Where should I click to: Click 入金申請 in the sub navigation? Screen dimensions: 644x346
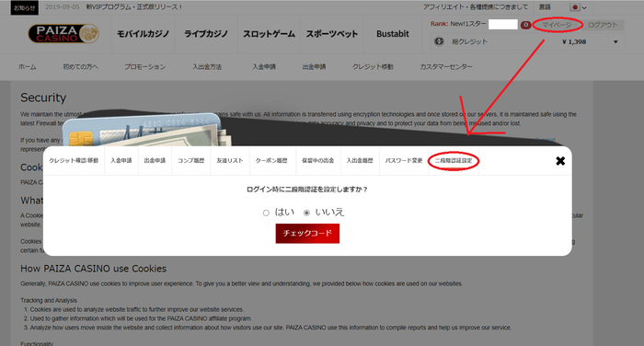click(264, 66)
